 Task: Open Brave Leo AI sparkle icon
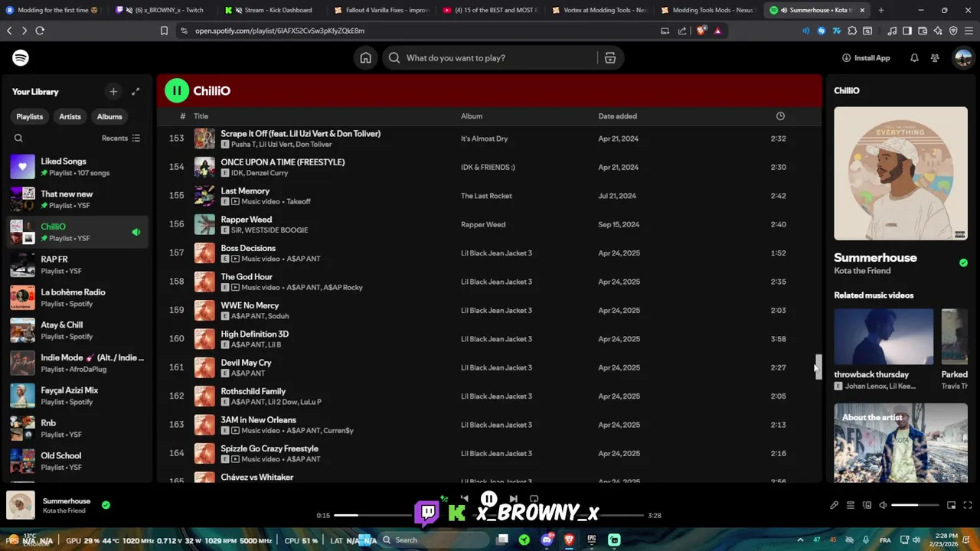(x=938, y=31)
